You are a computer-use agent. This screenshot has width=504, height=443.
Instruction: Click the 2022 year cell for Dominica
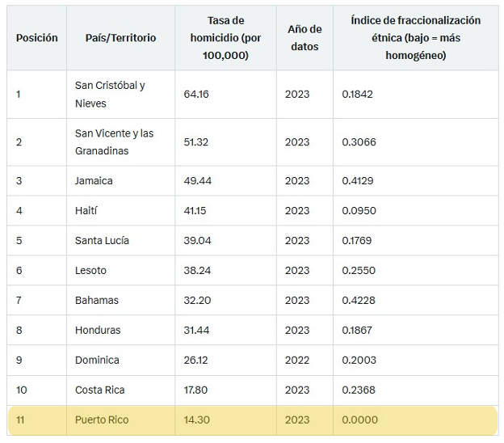click(297, 361)
